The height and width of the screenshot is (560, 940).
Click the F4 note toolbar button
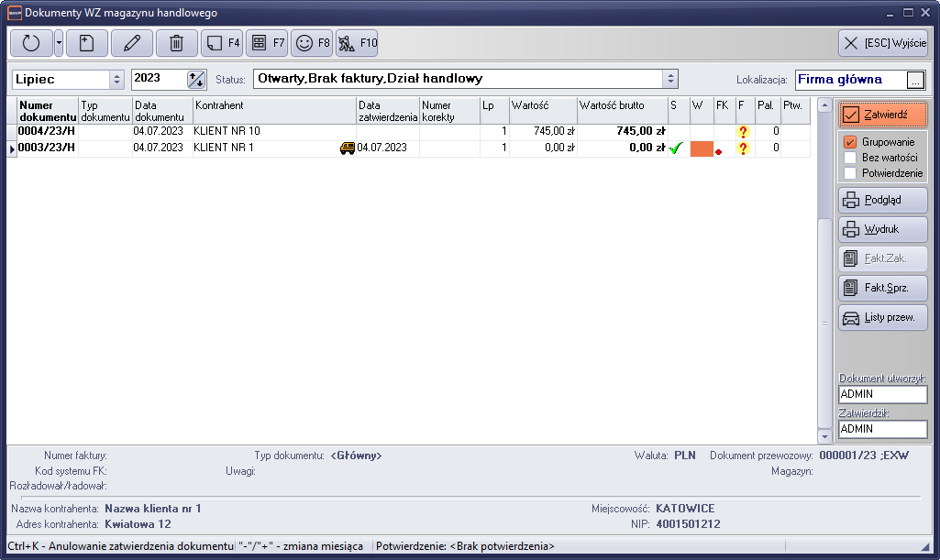click(x=221, y=43)
